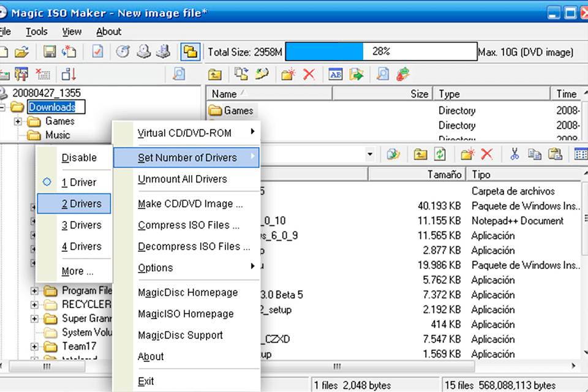Expand the Super Granny tree node
Screen dimensions: 588x392
pyautogui.click(x=34, y=319)
